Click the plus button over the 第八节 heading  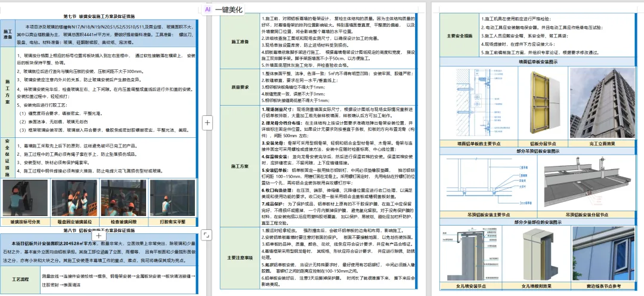(98, 236)
